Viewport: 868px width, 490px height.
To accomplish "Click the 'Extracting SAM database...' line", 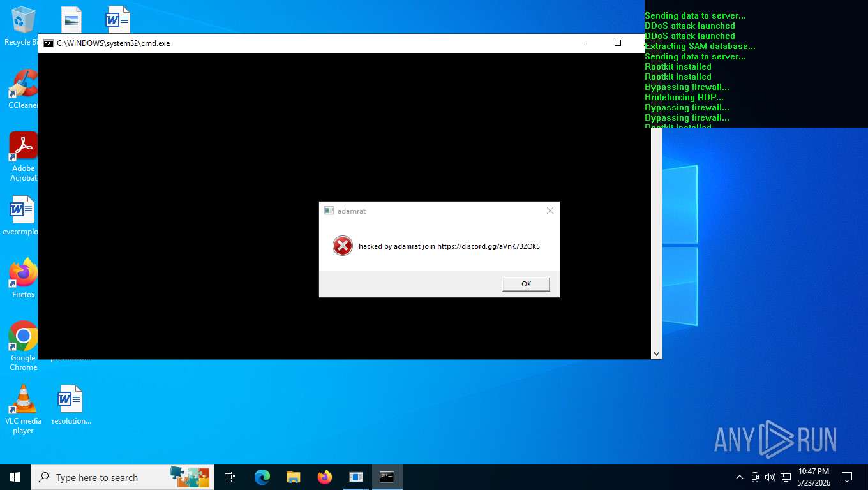I will 700,47.
